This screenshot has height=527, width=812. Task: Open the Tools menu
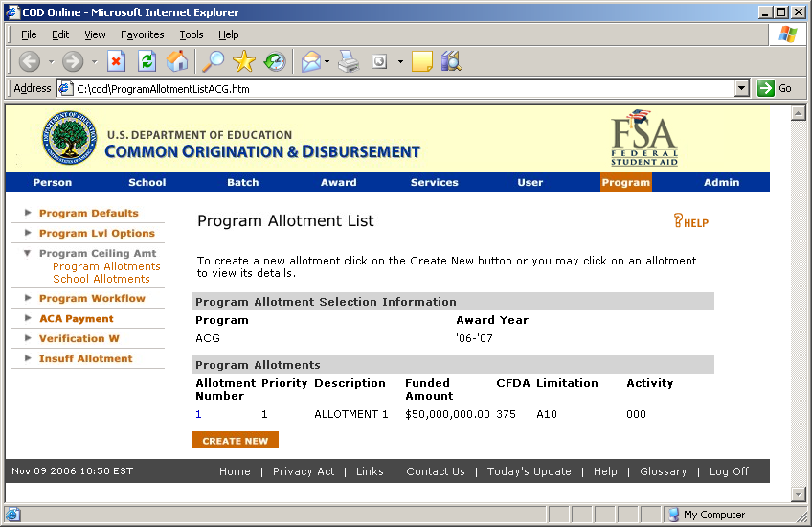(x=192, y=34)
